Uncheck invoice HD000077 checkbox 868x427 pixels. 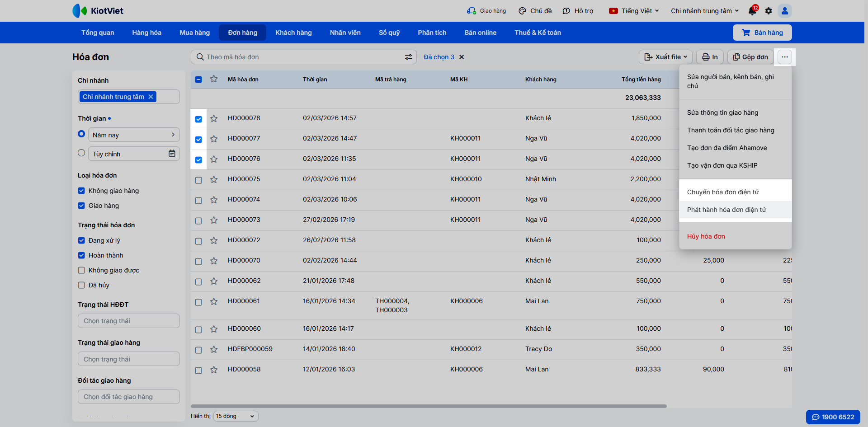[x=198, y=139]
